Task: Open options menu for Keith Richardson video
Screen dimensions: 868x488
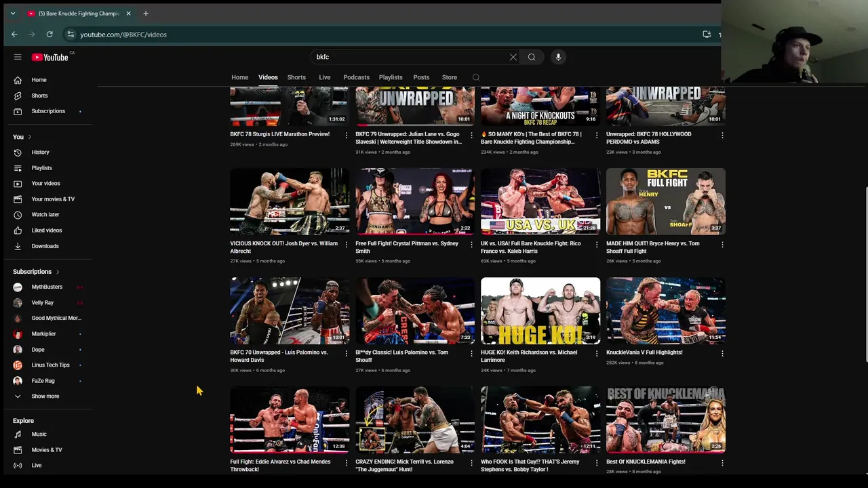Action: tap(597, 353)
